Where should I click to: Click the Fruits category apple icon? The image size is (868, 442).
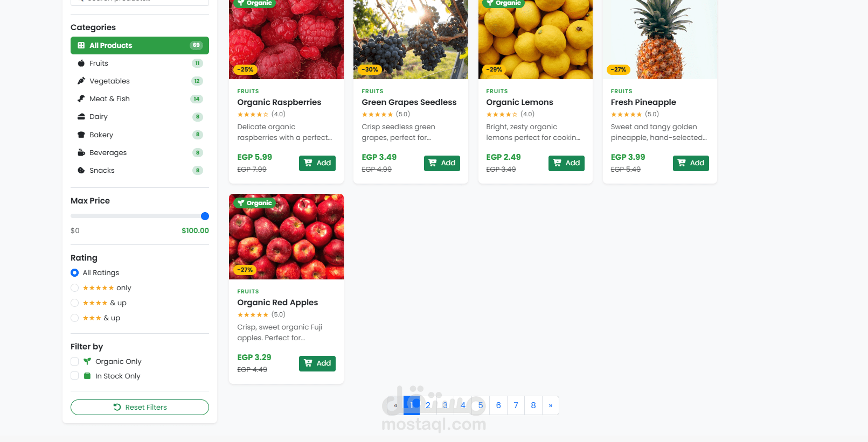coord(81,64)
